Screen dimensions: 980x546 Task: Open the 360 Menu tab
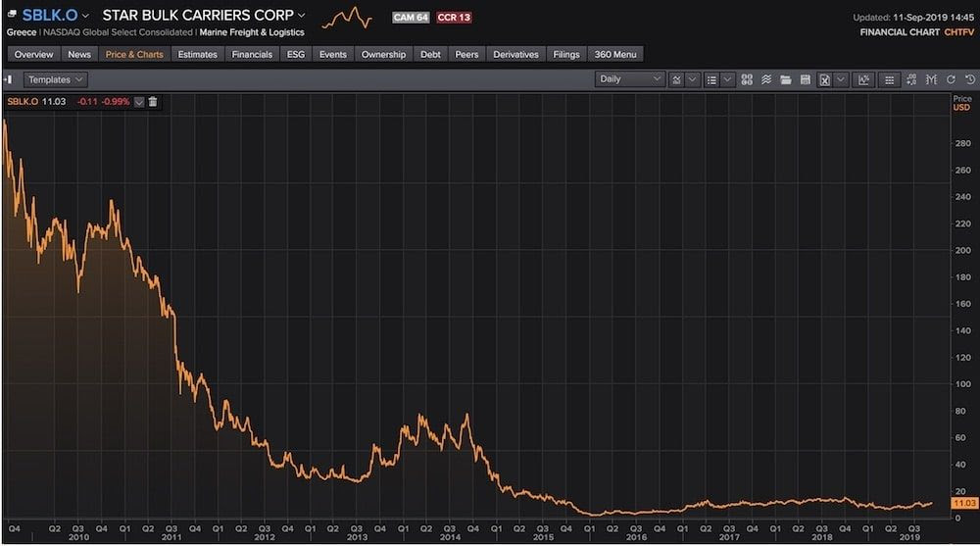click(615, 55)
